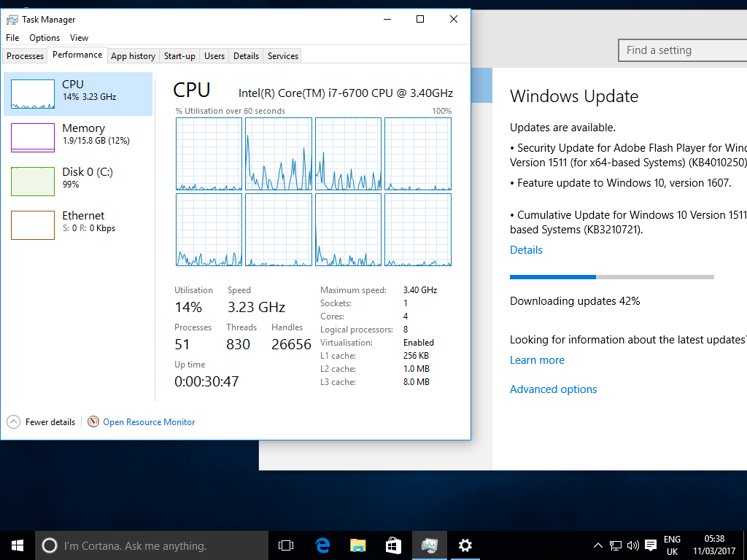Switch to the App history tab
Viewport: 747px width, 560px height.
[x=133, y=55]
